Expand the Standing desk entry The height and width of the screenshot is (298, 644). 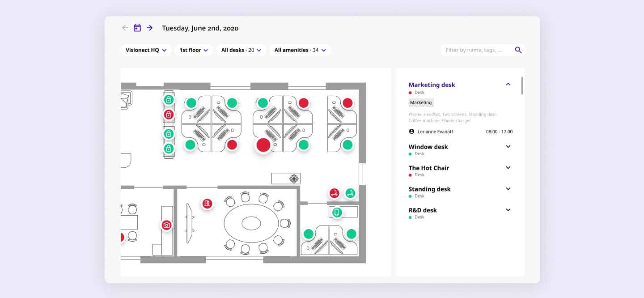[x=508, y=189]
